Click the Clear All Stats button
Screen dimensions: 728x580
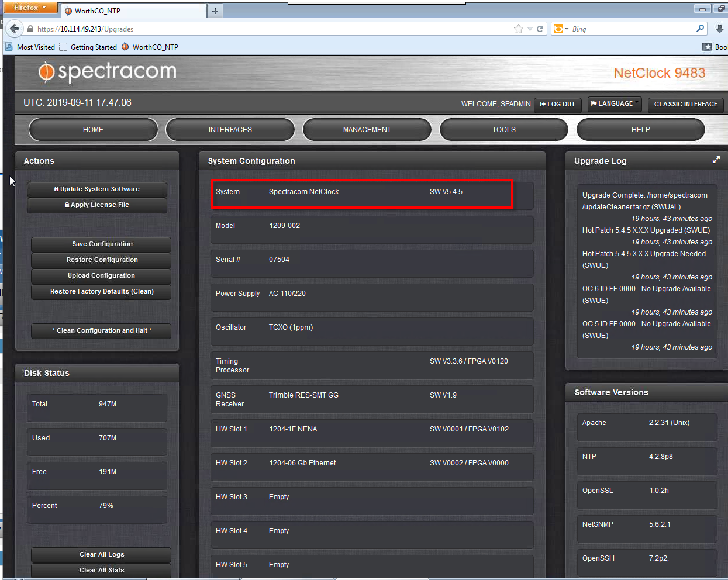[101, 570]
